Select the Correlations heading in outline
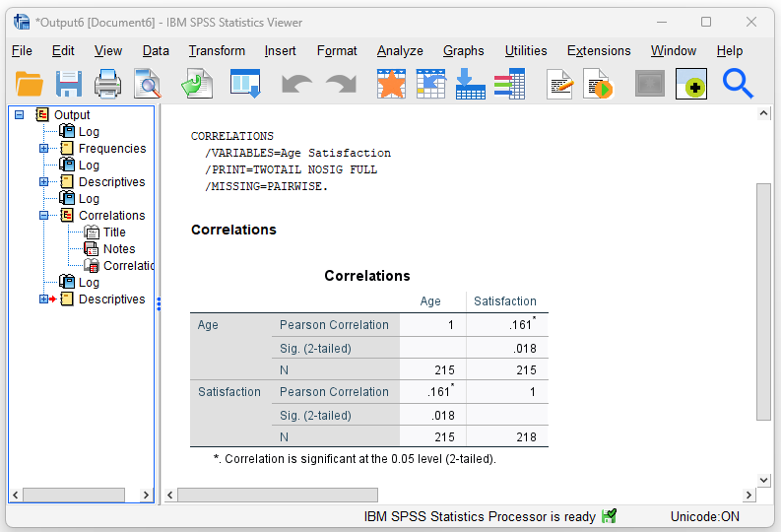The width and height of the screenshot is (781, 532). click(111, 215)
